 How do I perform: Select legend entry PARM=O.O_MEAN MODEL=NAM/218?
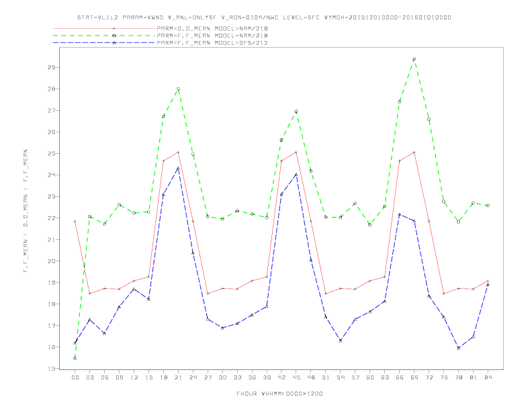pos(212,28)
